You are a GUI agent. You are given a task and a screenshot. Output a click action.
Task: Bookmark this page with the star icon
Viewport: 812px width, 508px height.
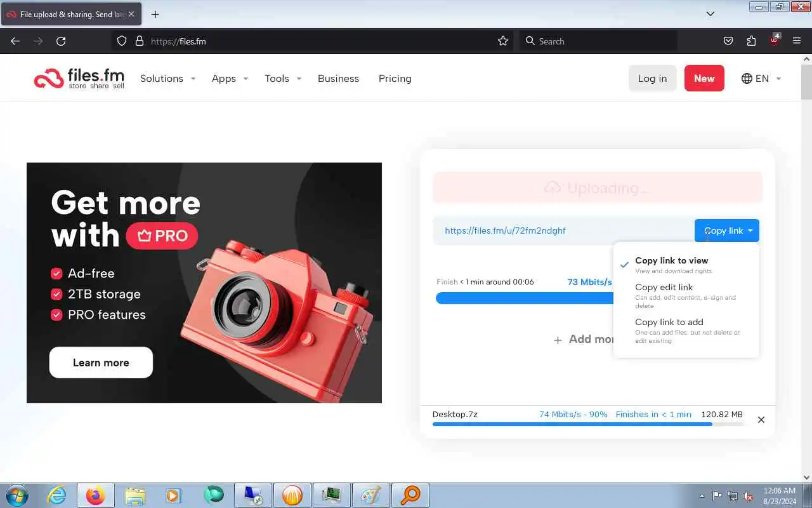coord(503,41)
